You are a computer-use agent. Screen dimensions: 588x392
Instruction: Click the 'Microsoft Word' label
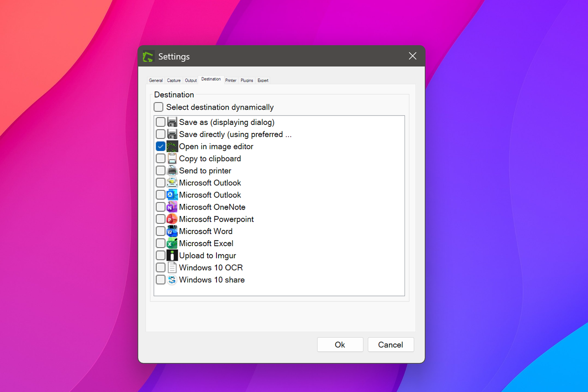206,231
